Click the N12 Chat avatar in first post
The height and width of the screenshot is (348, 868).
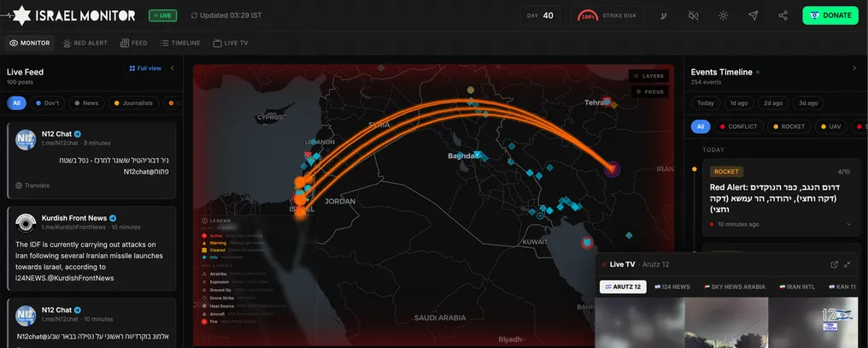26,139
